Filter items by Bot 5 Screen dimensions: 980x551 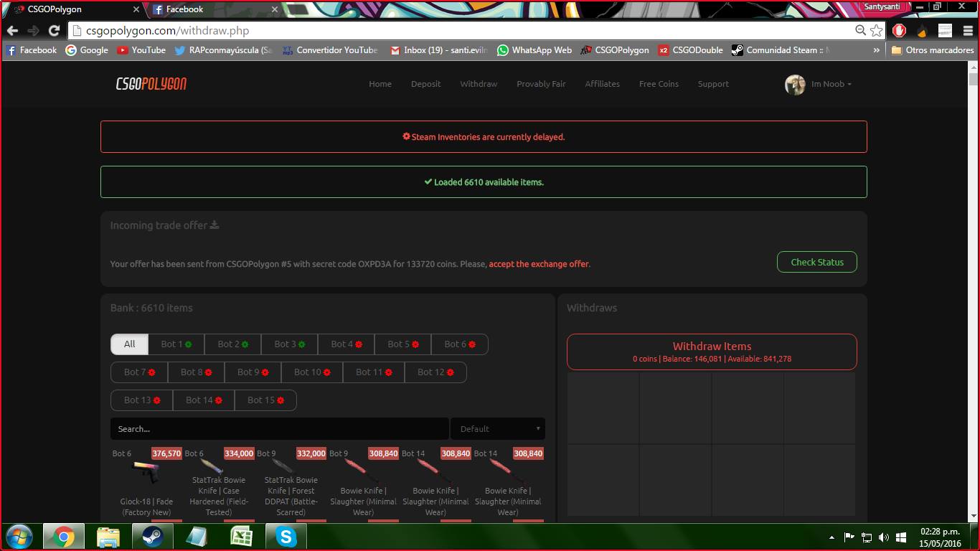(403, 344)
